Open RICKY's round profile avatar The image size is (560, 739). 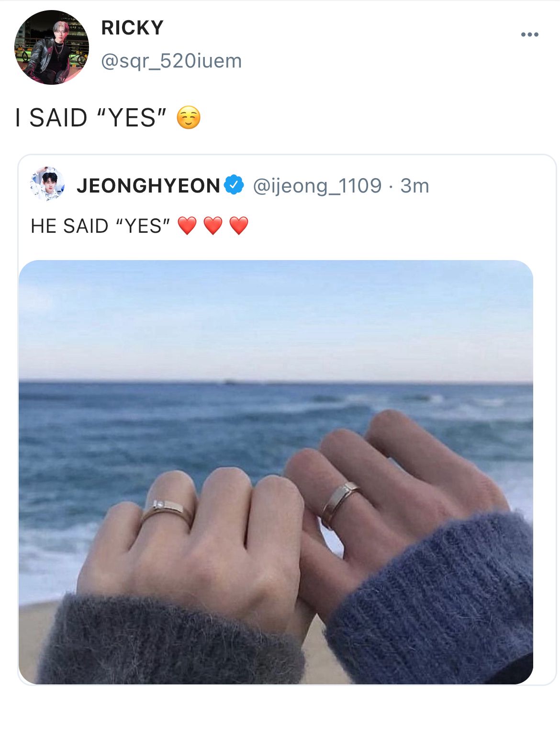pyautogui.click(x=52, y=47)
